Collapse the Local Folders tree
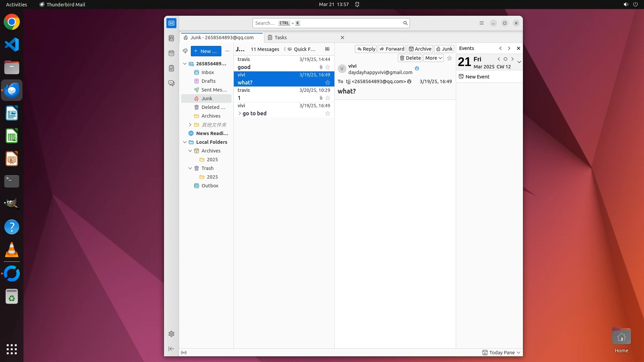 pyautogui.click(x=185, y=142)
